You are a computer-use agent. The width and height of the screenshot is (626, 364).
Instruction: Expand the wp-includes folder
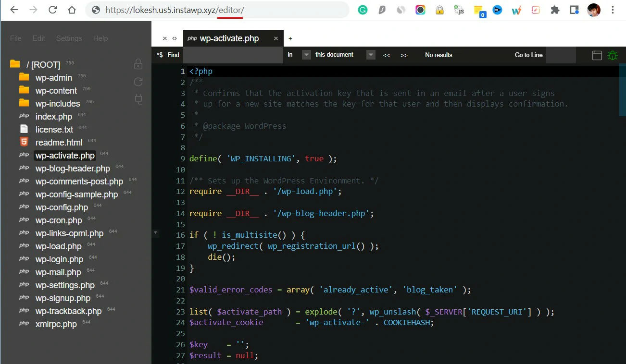(58, 103)
